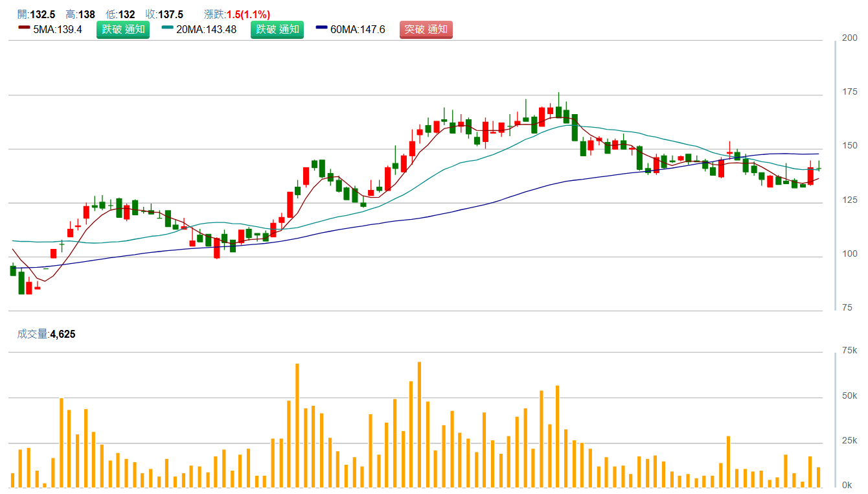Click the 高 high price value 138

(87, 14)
